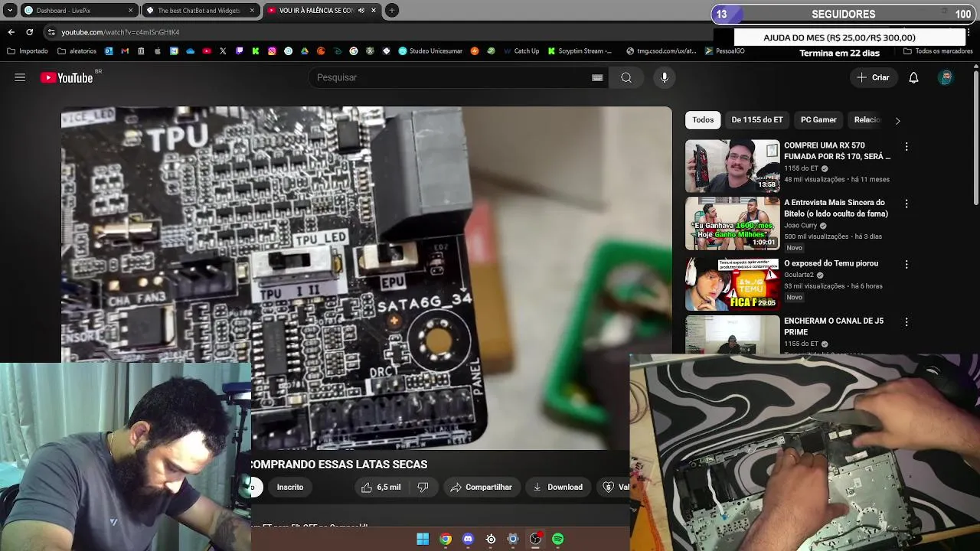Screen dimensions: 980x551
Task: Click the Criar create button
Action: (874, 77)
